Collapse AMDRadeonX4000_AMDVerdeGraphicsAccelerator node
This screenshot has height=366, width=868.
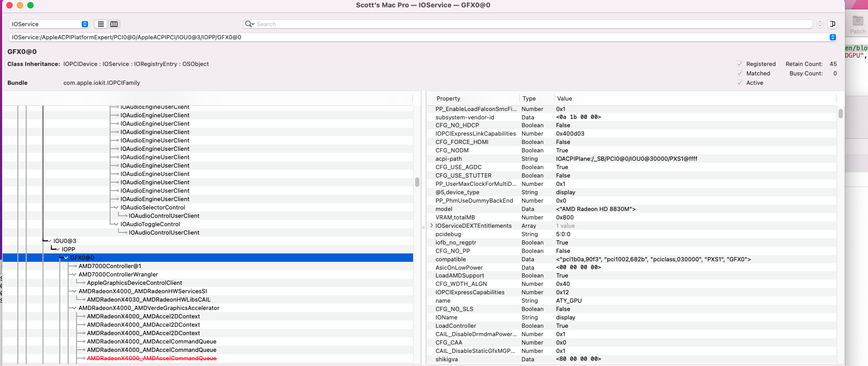point(74,308)
